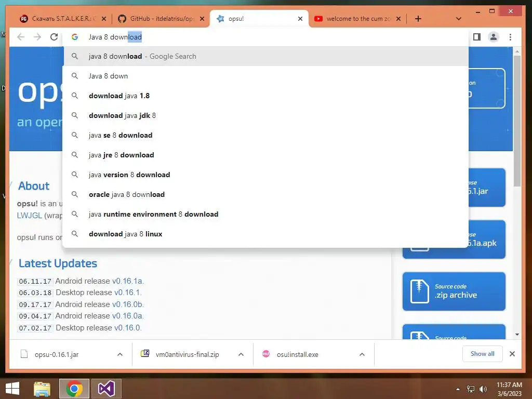
Task: Click the Google G icon in address bar
Action: click(x=75, y=37)
